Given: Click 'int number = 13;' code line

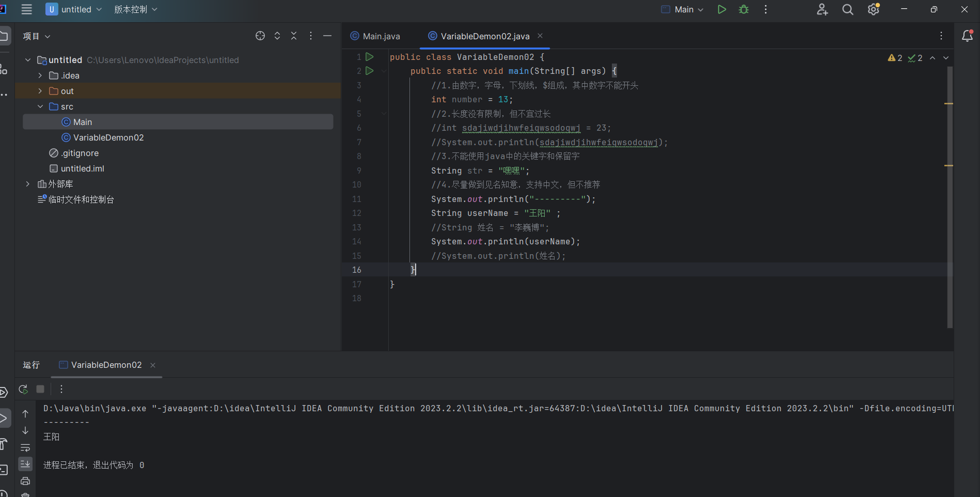Looking at the screenshot, I should coord(472,99).
